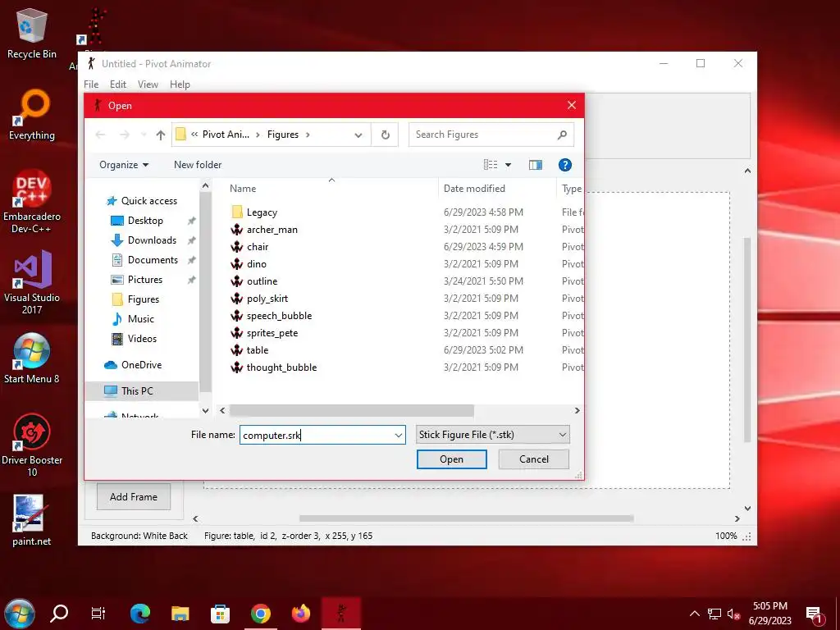Select the Legacy folder

click(x=262, y=212)
